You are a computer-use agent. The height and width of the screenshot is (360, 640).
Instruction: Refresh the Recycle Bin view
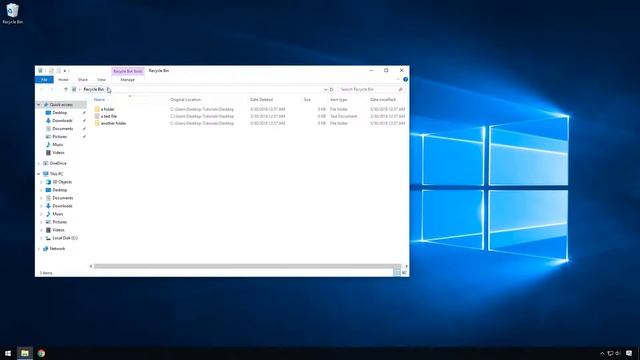(x=331, y=89)
